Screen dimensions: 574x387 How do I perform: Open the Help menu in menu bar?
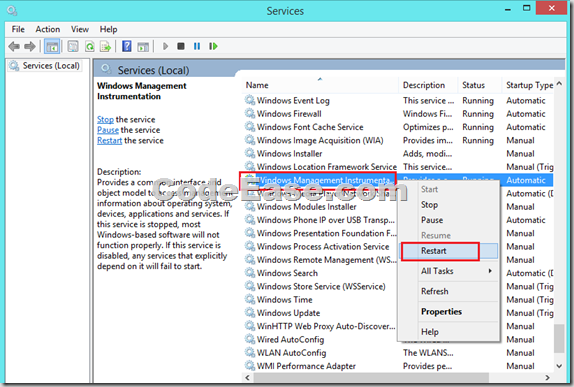[108, 29]
